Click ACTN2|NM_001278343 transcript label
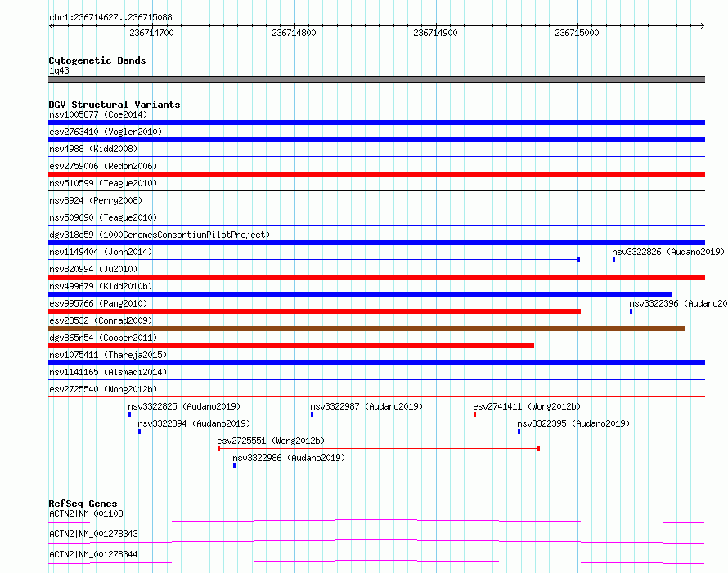Viewport: 728px width, 573px height. tap(93, 534)
